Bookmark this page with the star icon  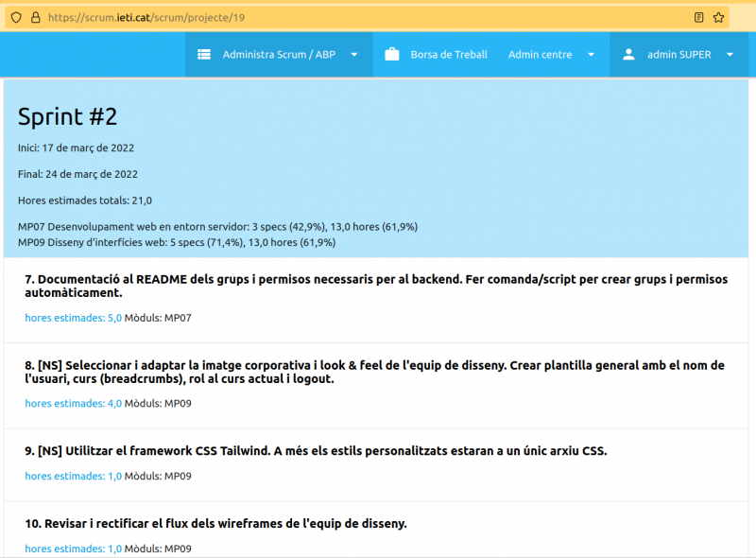(718, 18)
